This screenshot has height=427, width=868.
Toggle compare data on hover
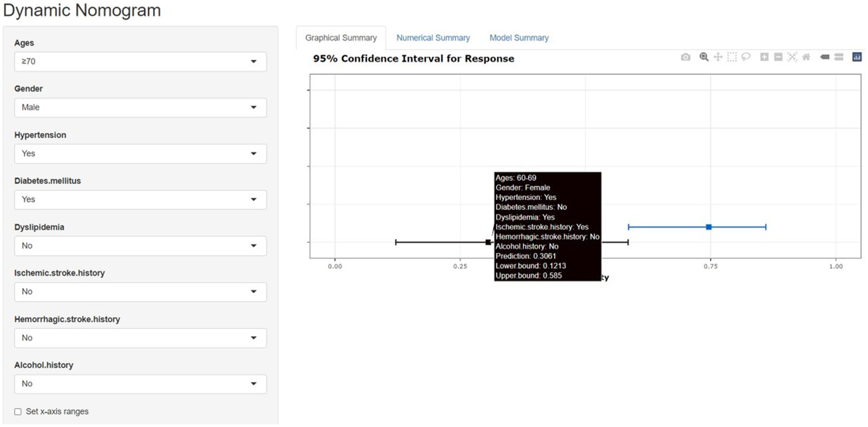[x=839, y=57]
